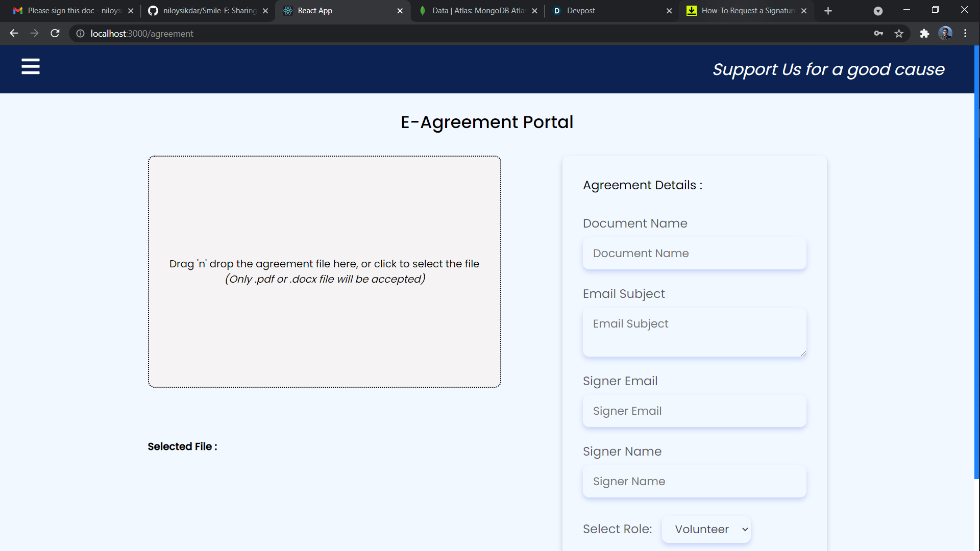
Task: Open the tab search dropdown arrow
Action: 878,11
